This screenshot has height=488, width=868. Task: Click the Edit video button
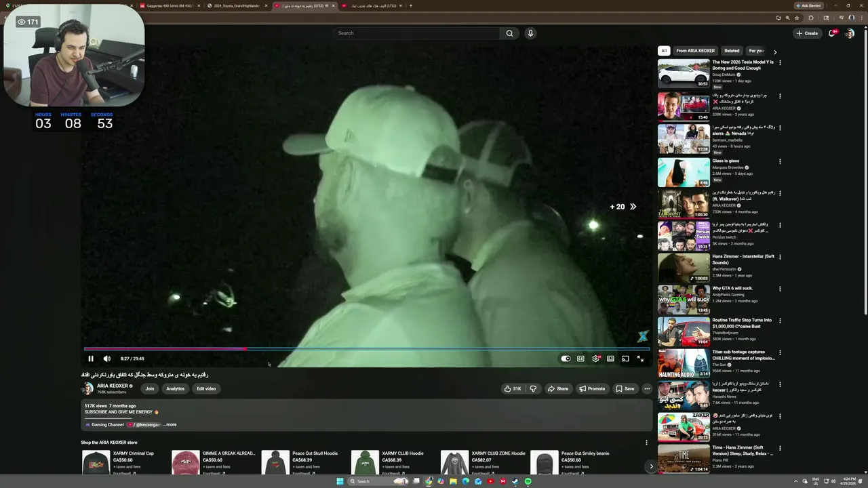[x=206, y=388]
